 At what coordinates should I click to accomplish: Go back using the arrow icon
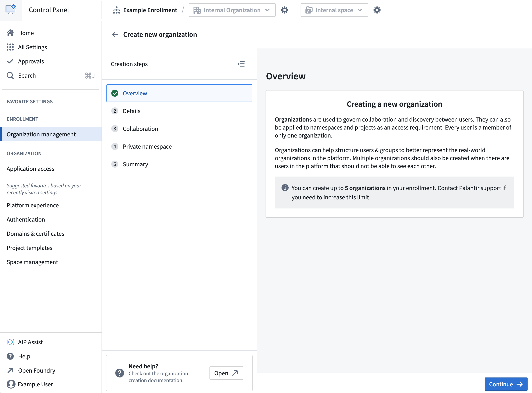pyautogui.click(x=115, y=35)
